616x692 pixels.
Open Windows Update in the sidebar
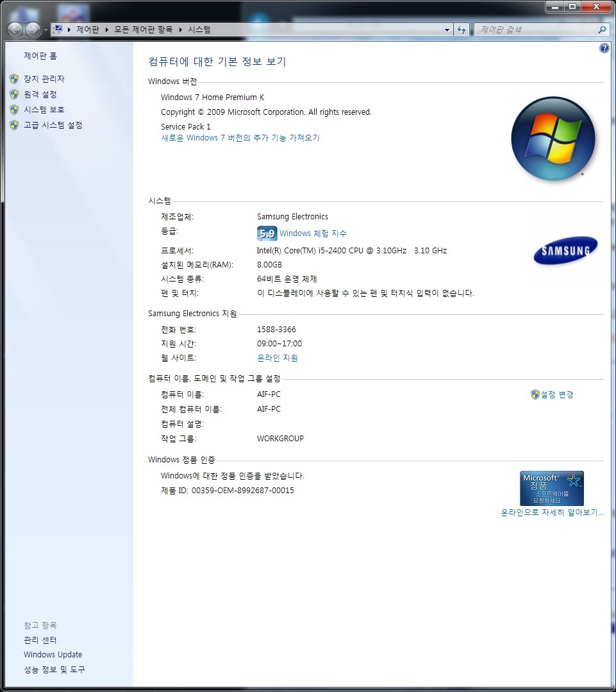(53, 655)
